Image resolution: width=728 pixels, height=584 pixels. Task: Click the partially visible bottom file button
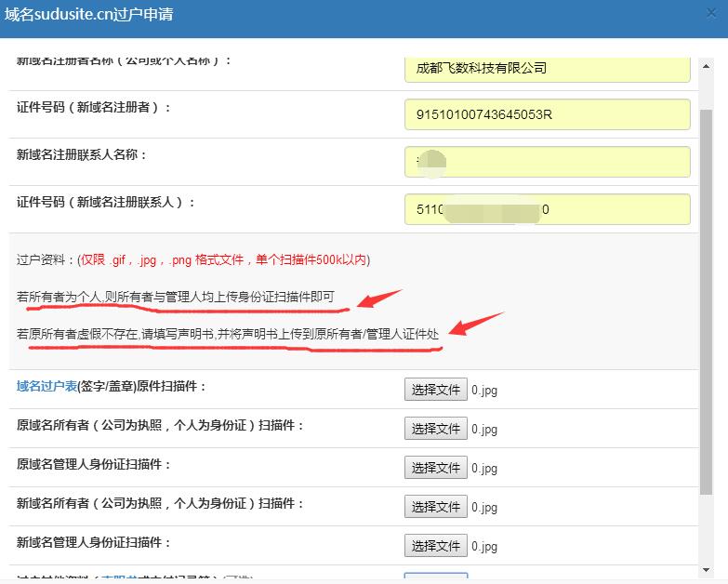click(x=436, y=578)
